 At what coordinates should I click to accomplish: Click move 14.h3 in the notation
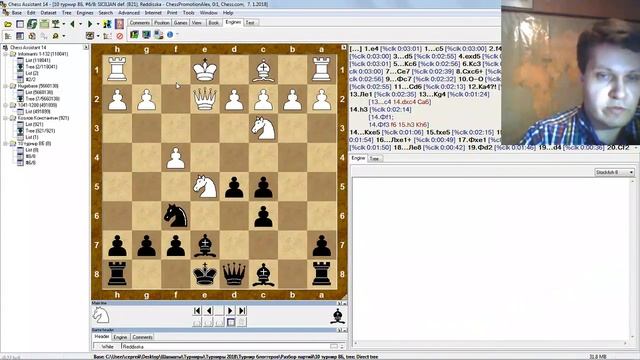pos(359,109)
